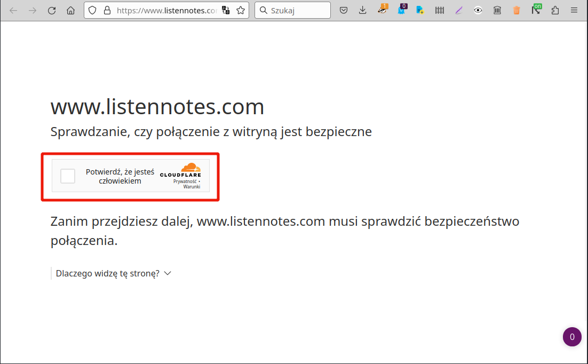The width and height of the screenshot is (588, 364).
Task: Toggle the extension showing 'on' badge
Action: 536,10
